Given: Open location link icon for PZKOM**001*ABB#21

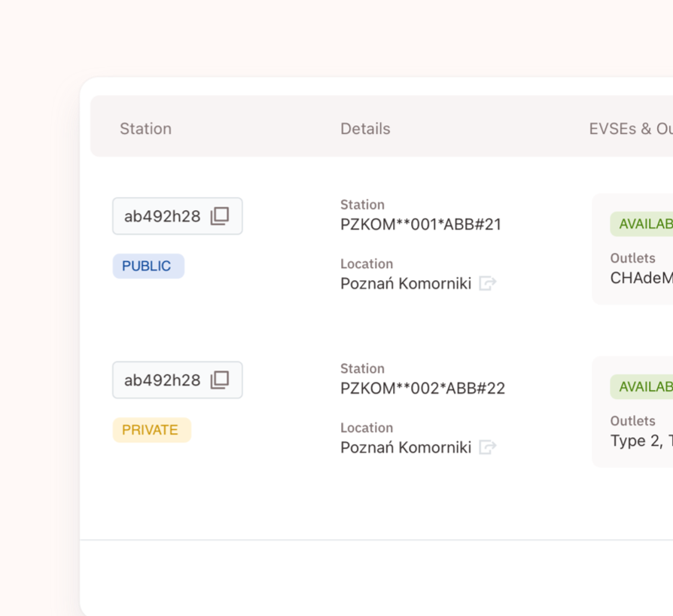Looking at the screenshot, I should tap(488, 284).
